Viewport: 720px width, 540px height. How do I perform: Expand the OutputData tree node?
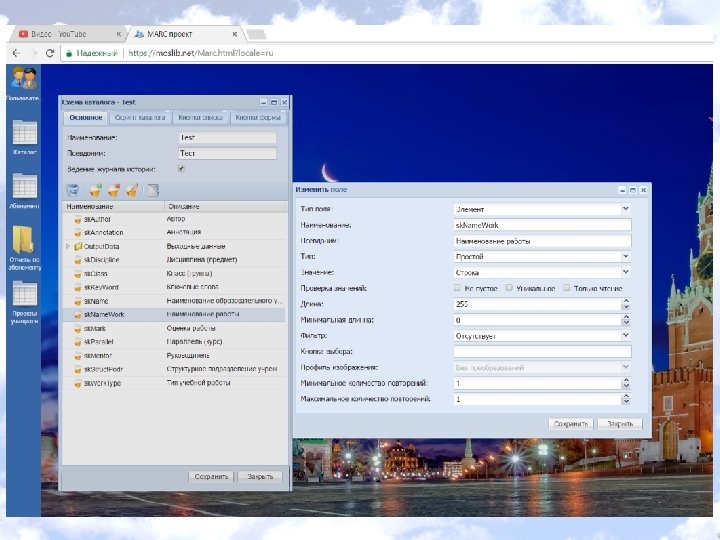(x=67, y=245)
